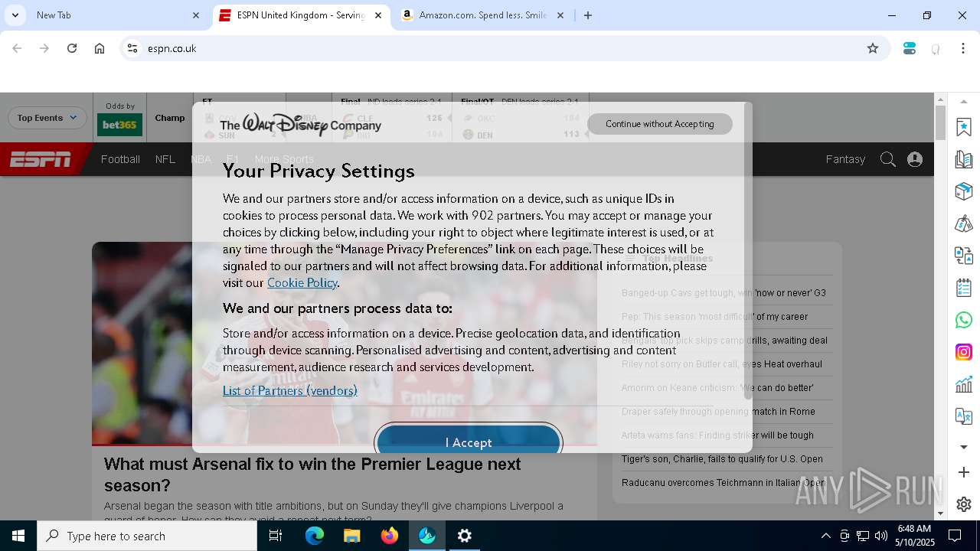Image resolution: width=980 pixels, height=551 pixels.
Task: Open Instagram from the sidebar
Action: (964, 352)
